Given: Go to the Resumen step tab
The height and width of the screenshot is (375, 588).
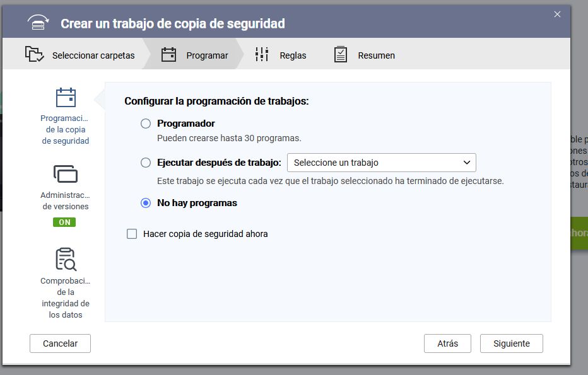Looking at the screenshot, I should tap(376, 55).
